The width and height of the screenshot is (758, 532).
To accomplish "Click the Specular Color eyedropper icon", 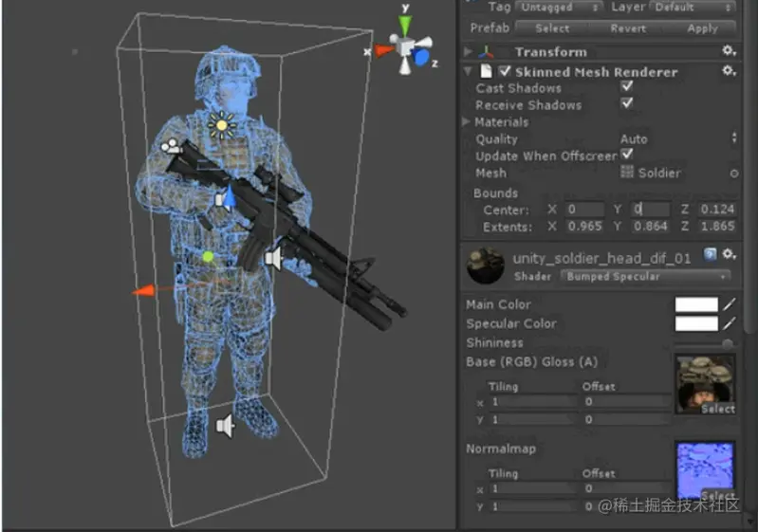I will click(730, 323).
